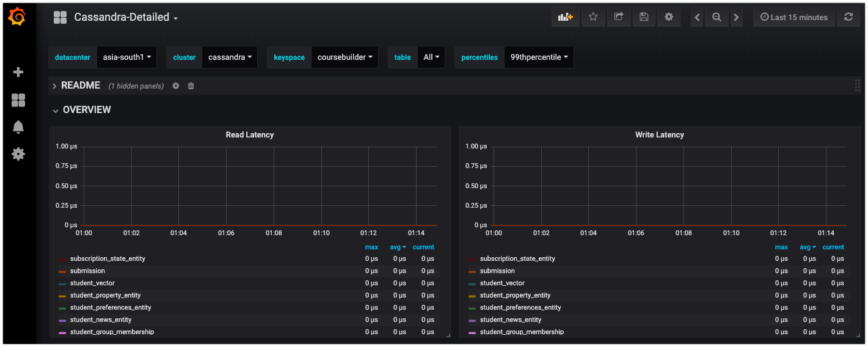Open the datacenter asia-south1 dropdown
Screen dimensions: 868x347
click(x=126, y=57)
